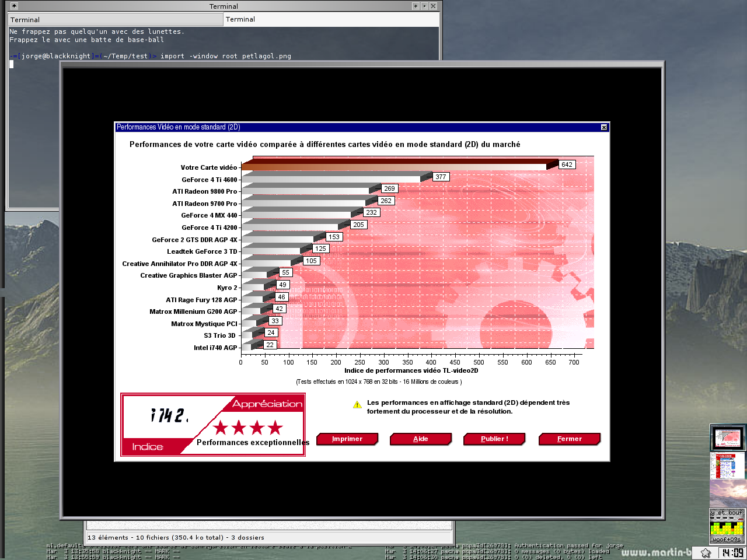Click the S3 Trio 3D label
The width and height of the screenshot is (747, 560).
click(220, 335)
